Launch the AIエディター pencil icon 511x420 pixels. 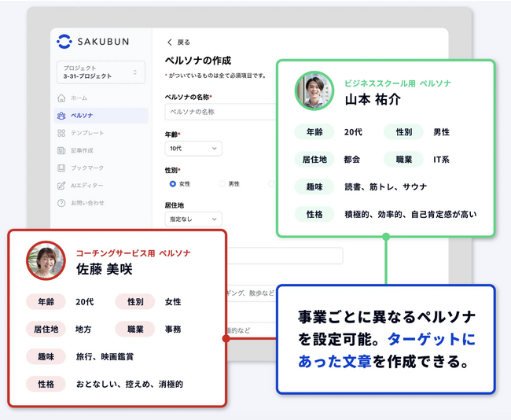coord(61,186)
